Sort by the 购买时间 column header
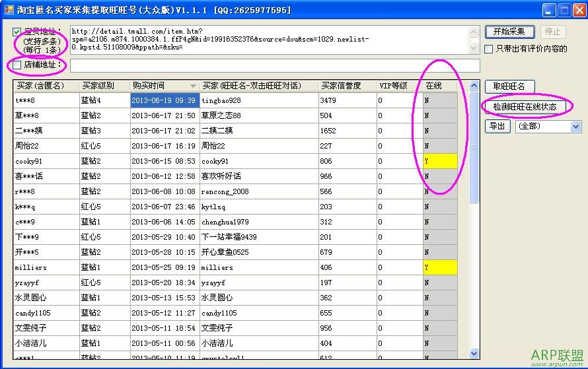This screenshot has width=588, height=369. pos(164,86)
